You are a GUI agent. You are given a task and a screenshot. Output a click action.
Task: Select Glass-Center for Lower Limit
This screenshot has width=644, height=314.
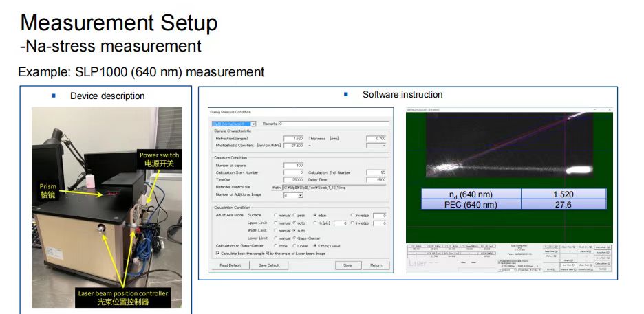pos(294,238)
